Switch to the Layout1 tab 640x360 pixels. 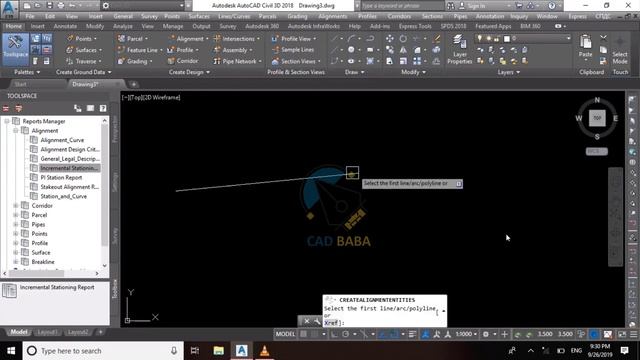coord(47,332)
